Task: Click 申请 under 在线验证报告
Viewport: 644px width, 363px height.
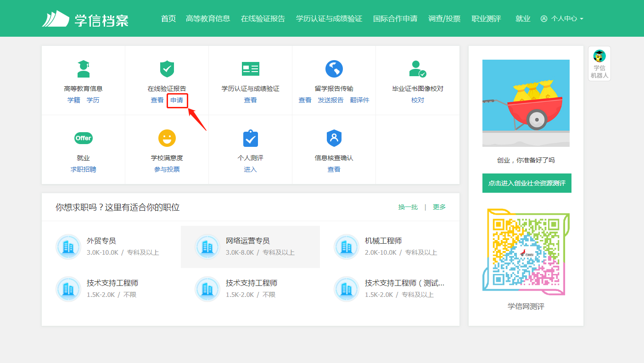Action: tap(177, 100)
